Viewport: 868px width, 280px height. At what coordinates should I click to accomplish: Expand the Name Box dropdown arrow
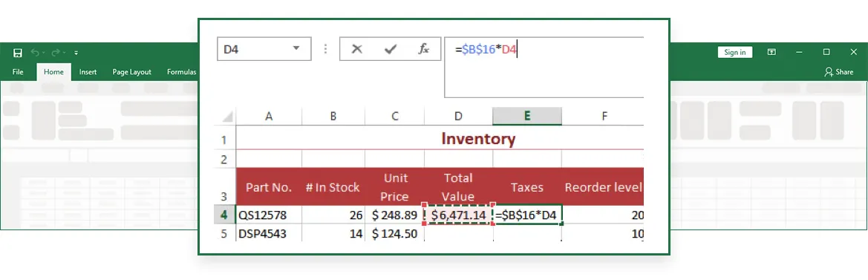coord(296,49)
